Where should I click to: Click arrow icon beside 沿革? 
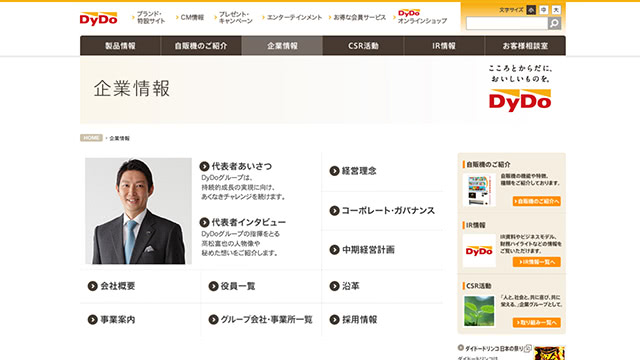click(334, 286)
